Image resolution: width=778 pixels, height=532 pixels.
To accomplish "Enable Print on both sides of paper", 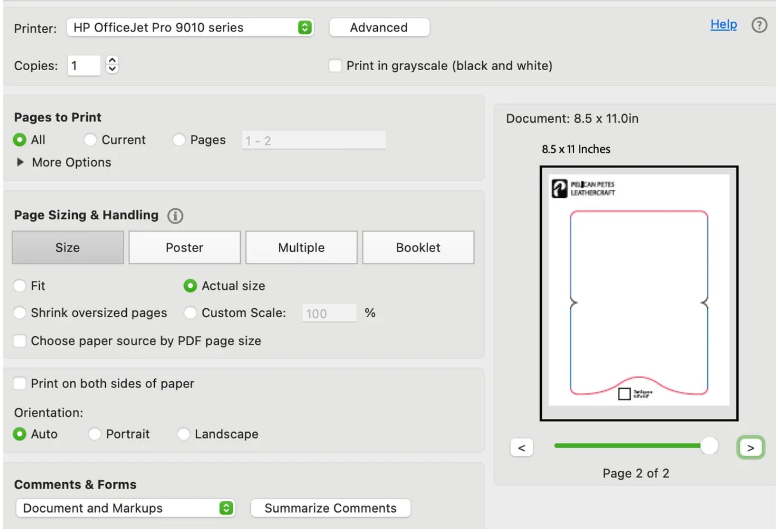I will [19, 384].
